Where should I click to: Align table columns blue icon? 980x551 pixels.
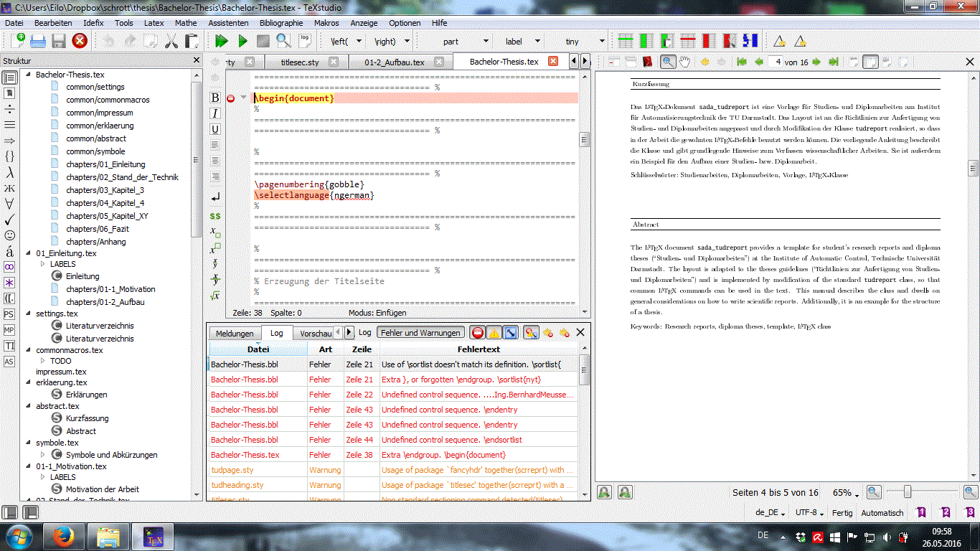[750, 41]
